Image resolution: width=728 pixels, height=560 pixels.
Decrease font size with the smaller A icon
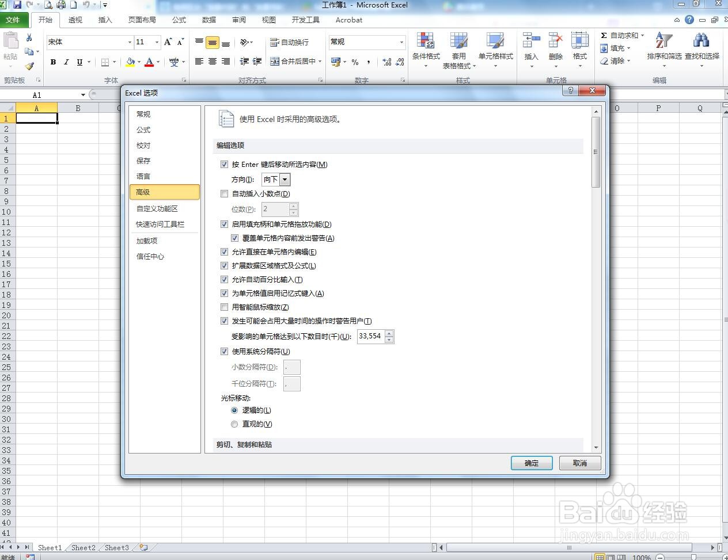click(x=180, y=42)
